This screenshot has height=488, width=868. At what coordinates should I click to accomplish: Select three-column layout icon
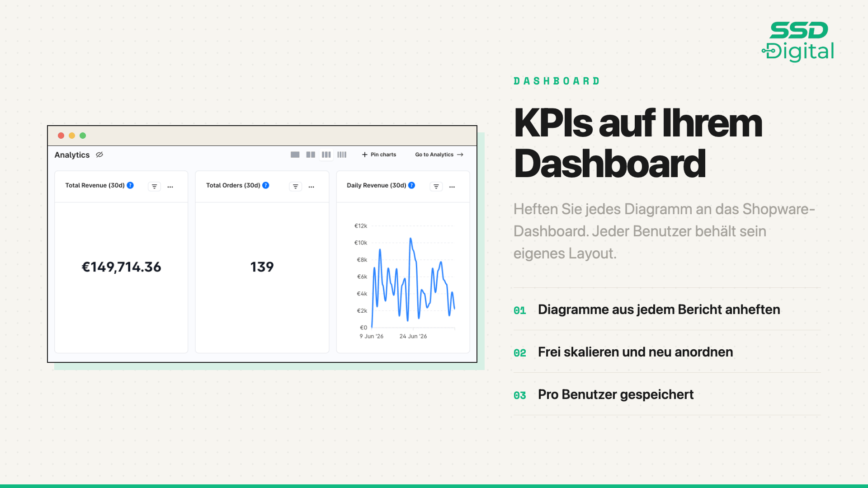tap(326, 155)
